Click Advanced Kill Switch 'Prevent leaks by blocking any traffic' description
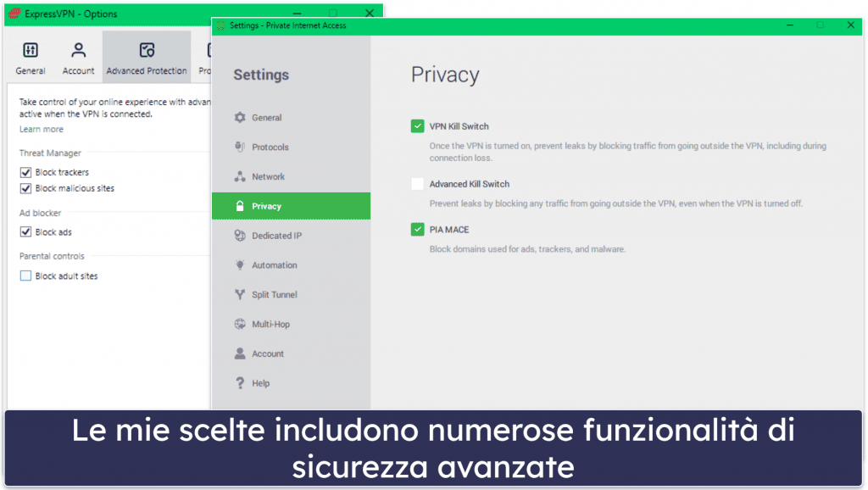Viewport: 868px width, 490px height. pyautogui.click(x=616, y=203)
